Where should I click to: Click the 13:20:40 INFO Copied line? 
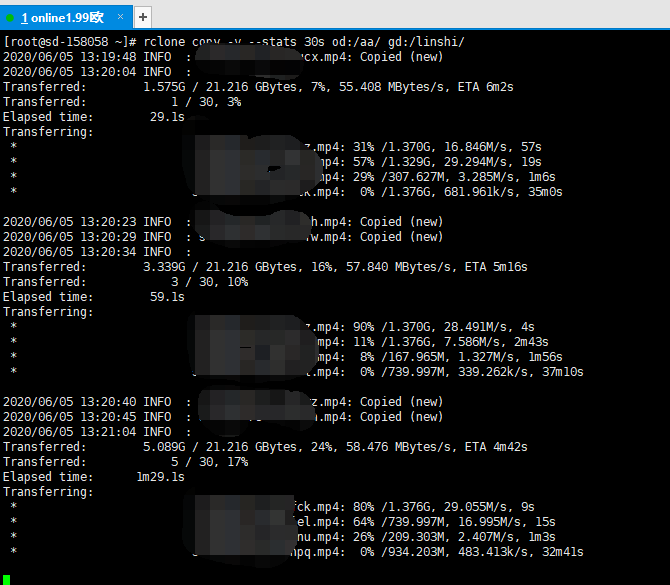(x=223, y=402)
